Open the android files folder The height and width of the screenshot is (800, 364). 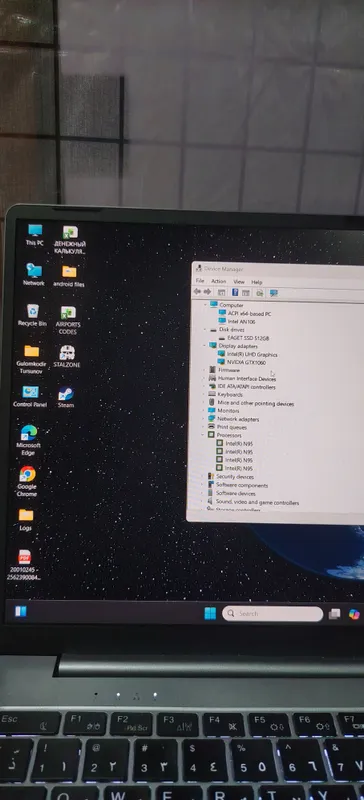pos(69,276)
